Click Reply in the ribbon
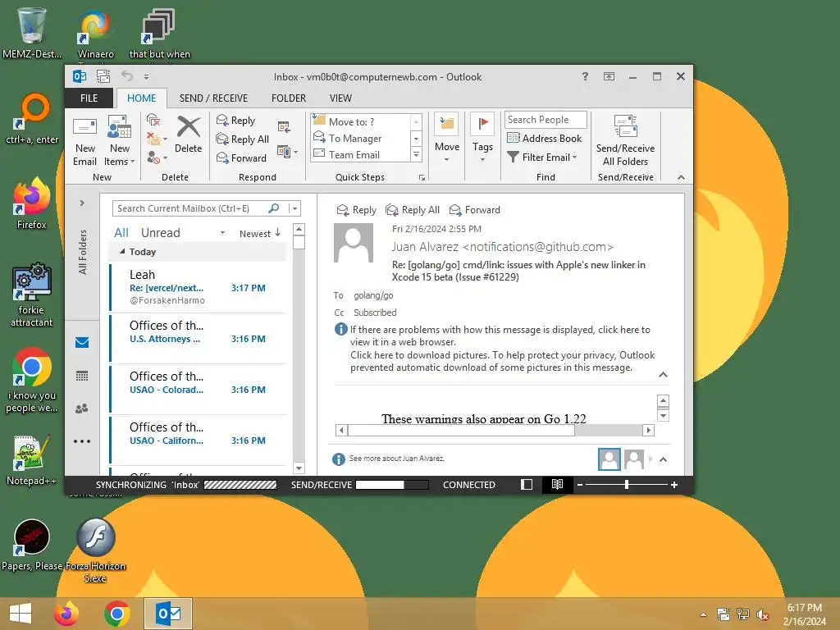Image resolution: width=840 pixels, height=630 pixels. [x=235, y=121]
